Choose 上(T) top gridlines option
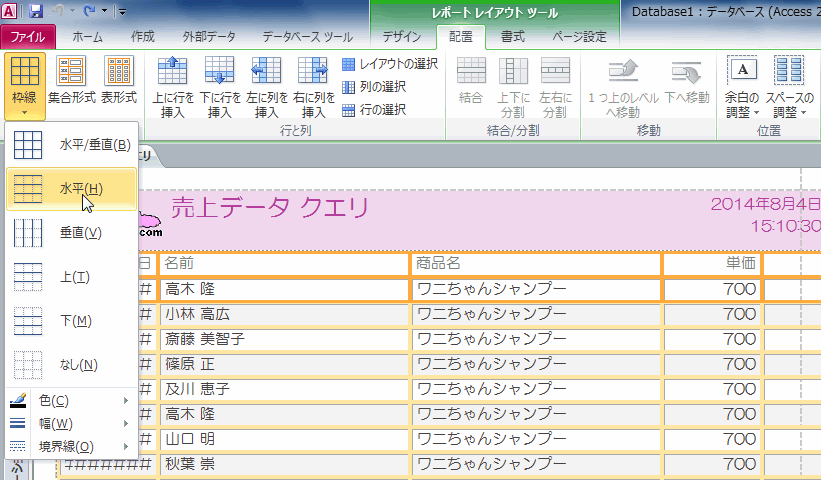The height and width of the screenshot is (480, 821). click(x=72, y=277)
